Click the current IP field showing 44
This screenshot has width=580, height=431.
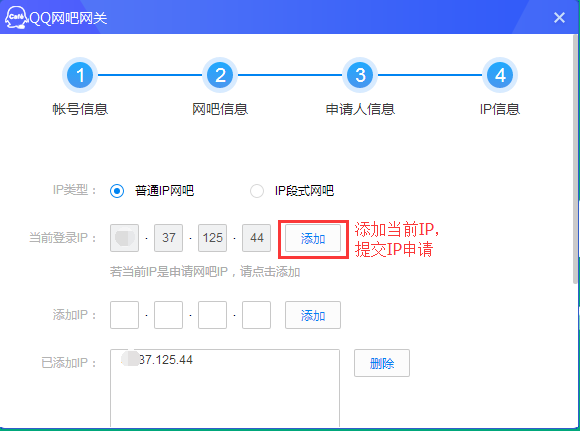256,238
